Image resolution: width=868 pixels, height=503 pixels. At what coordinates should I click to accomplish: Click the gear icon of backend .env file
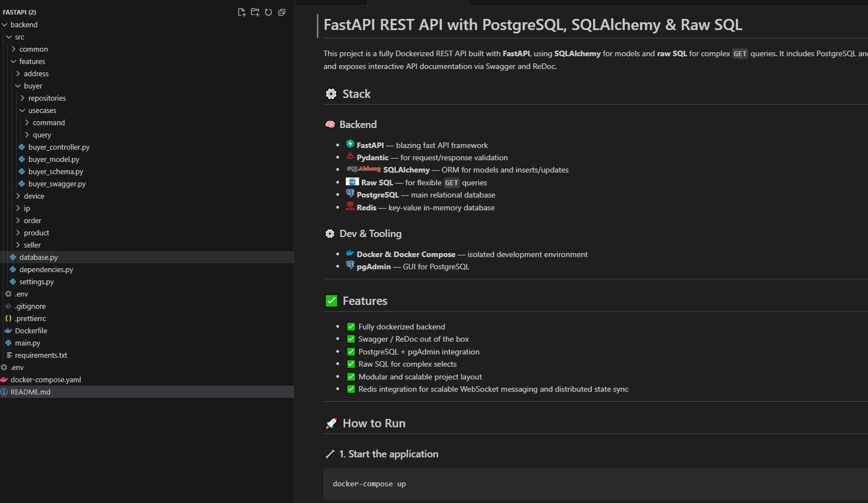click(8, 294)
